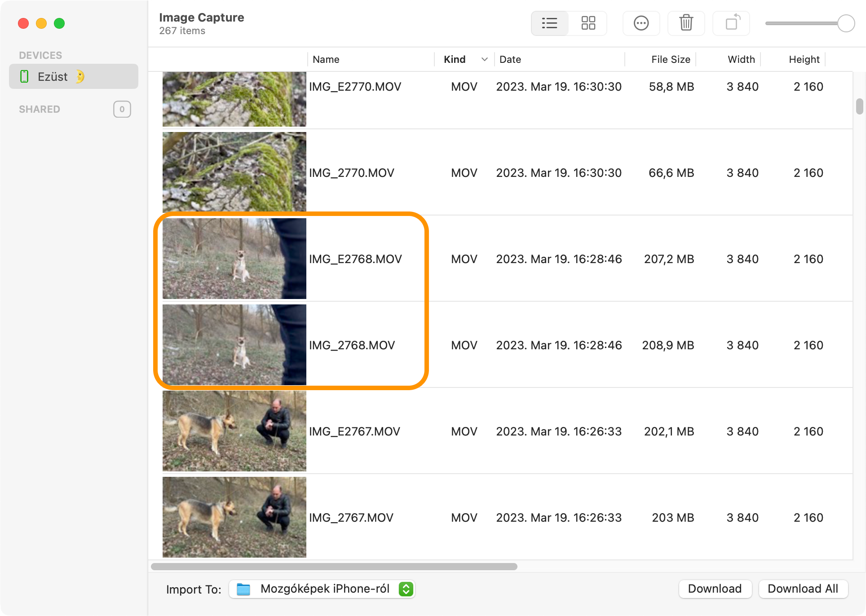This screenshot has height=616, width=866.
Task: Click file name IMG_2767.MOV
Action: point(351,518)
